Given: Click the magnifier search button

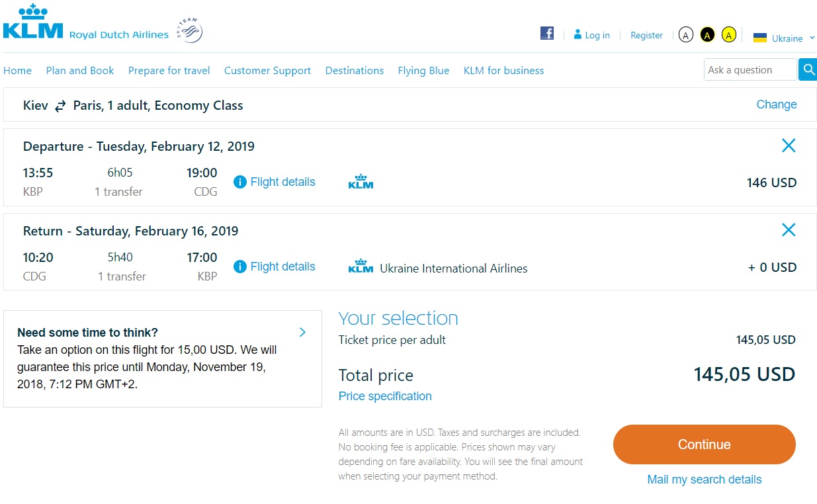Looking at the screenshot, I should coord(808,69).
